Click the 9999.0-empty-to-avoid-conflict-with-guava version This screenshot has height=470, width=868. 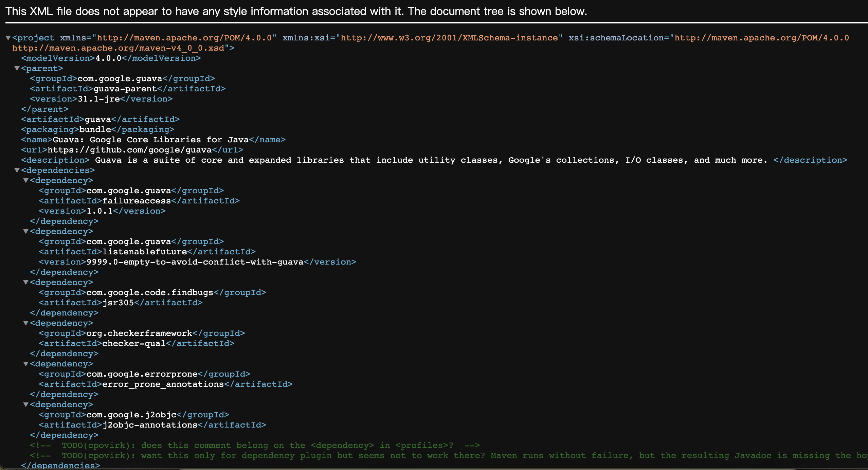(195, 262)
